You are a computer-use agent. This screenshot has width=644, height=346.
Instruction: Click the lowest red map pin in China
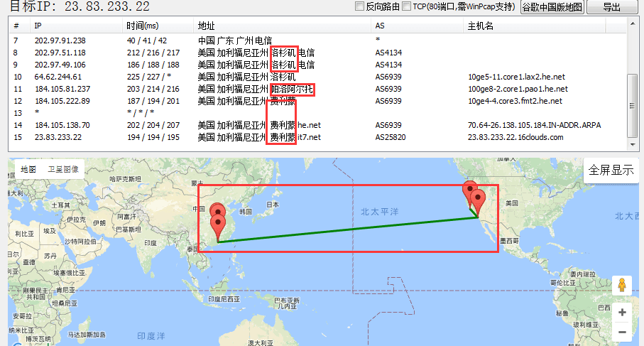click(x=217, y=225)
